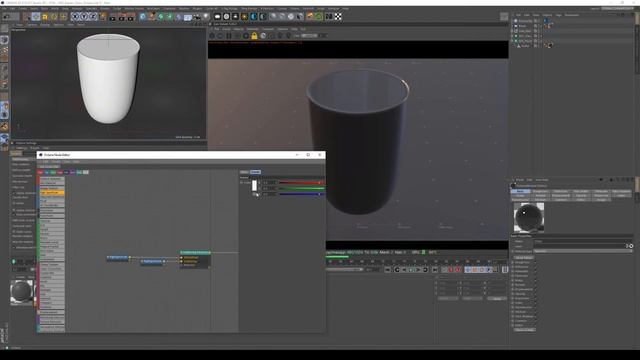
Task: Expand the third object row in Object Manager
Action: tap(512, 31)
